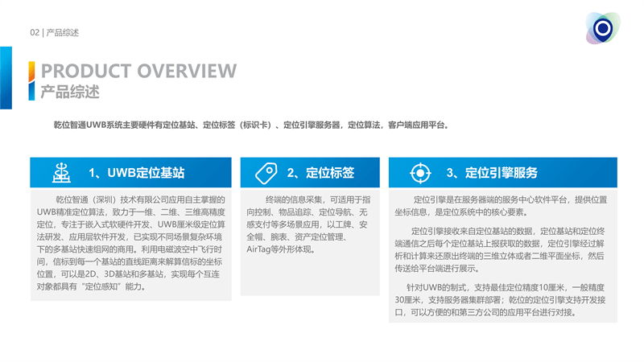Click the crosshair target icon
The width and height of the screenshot is (644, 362).
(x=420, y=173)
